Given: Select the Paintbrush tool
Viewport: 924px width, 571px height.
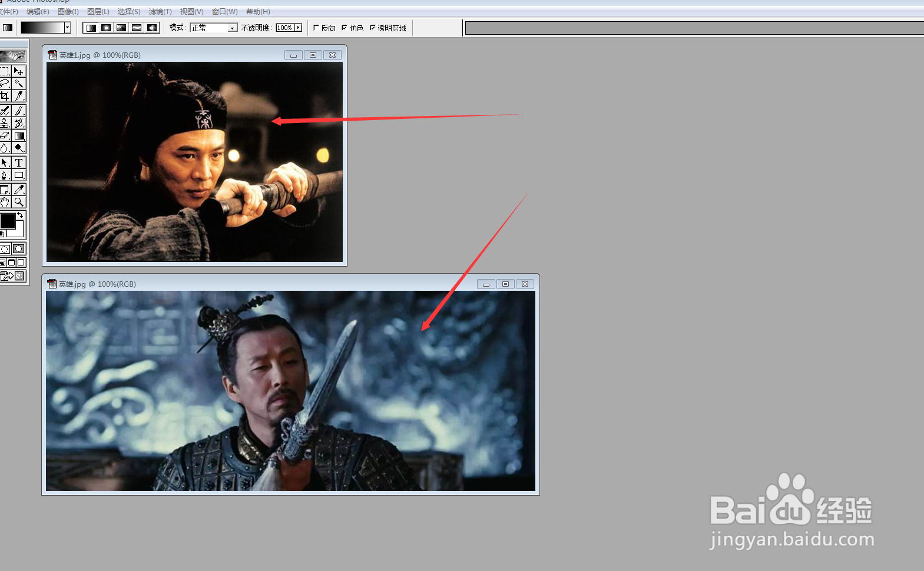Looking at the screenshot, I should pos(19,111).
